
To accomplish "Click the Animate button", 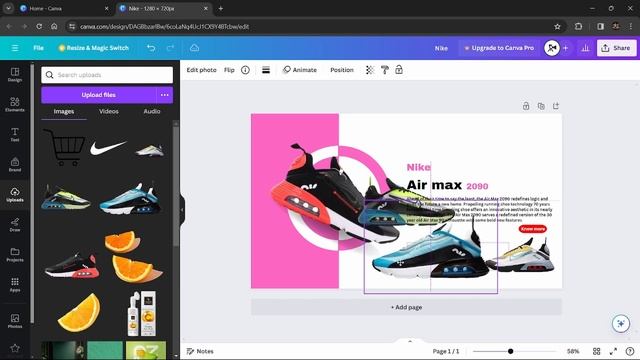I will click(x=300, y=70).
